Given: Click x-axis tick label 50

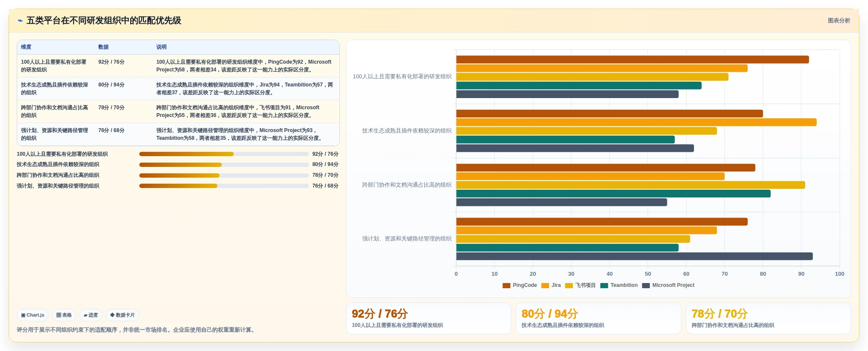Looking at the screenshot, I should click(648, 274).
